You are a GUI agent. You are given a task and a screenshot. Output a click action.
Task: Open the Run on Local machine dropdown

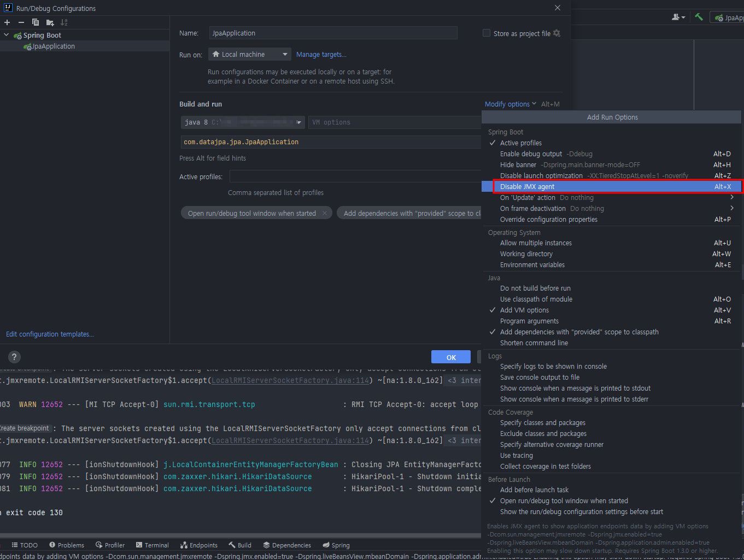[x=249, y=55]
